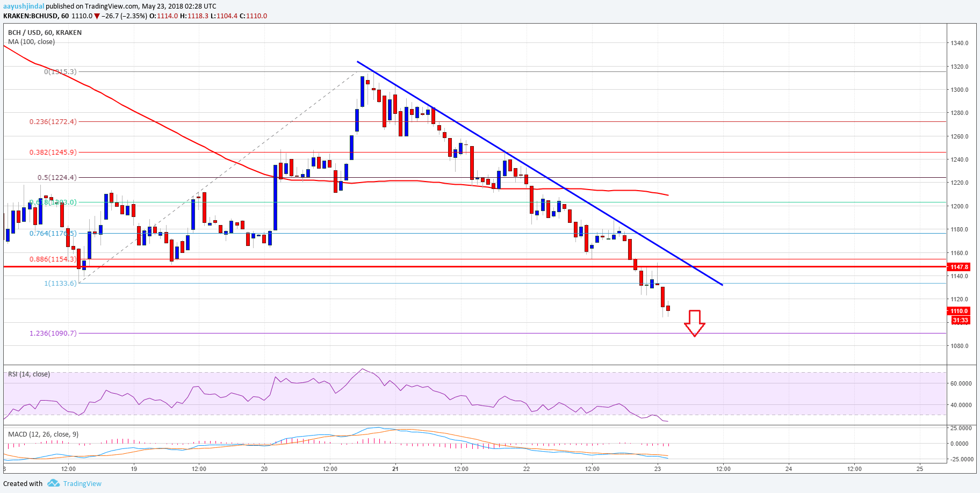Click the 1080.0 price axis value

[960, 346]
